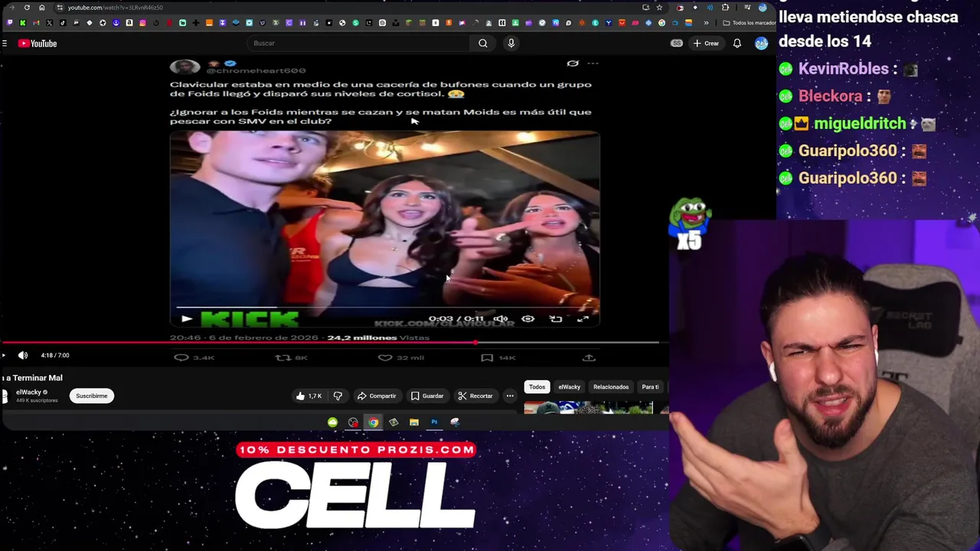Image resolution: width=980 pixels, height=551 pixels.
Task: Focus the Buscar search field
Action: pos(360,44)
